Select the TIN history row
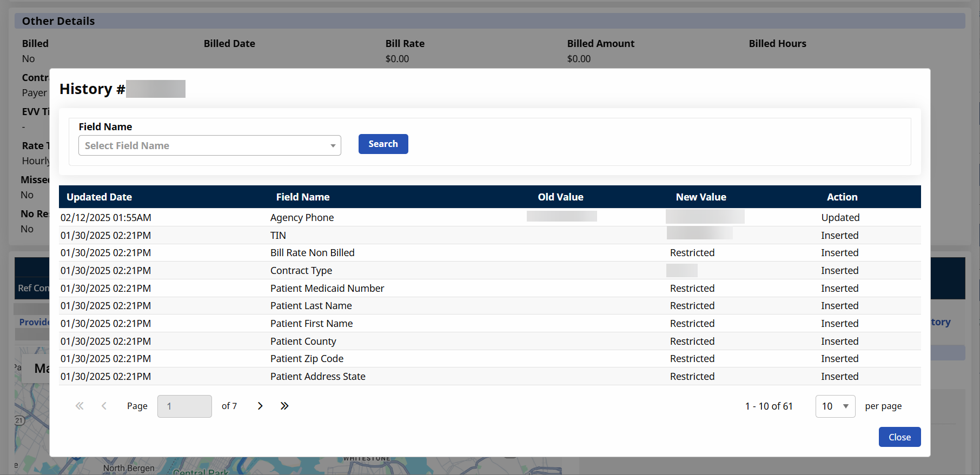This screenshot has width=980, height=475. (278, 236)
